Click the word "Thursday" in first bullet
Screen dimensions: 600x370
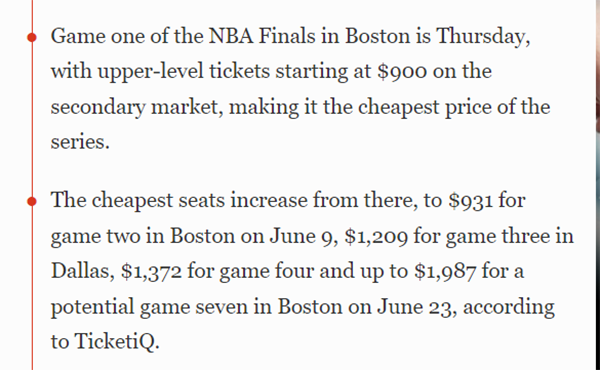click(x=483, y=37)
